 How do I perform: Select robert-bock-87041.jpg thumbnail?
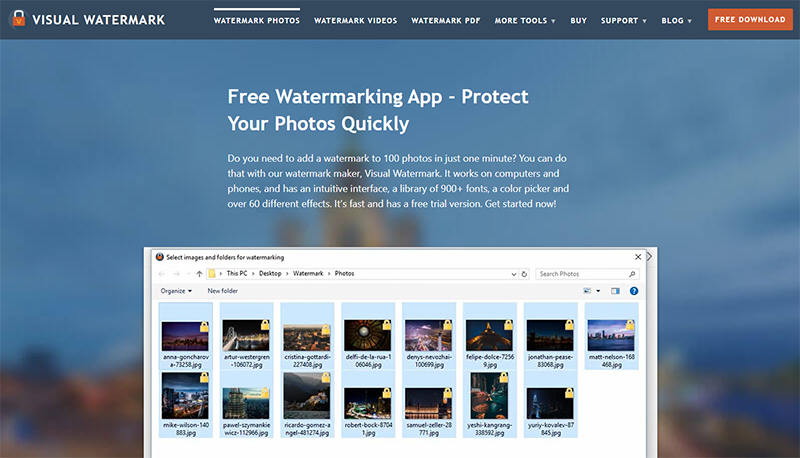(x=368, y=404)
